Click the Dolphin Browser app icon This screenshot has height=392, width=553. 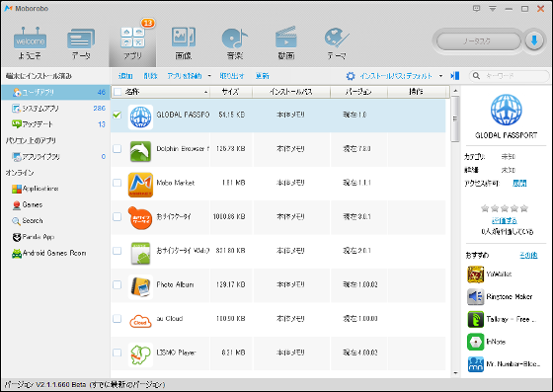click(140, 151)
